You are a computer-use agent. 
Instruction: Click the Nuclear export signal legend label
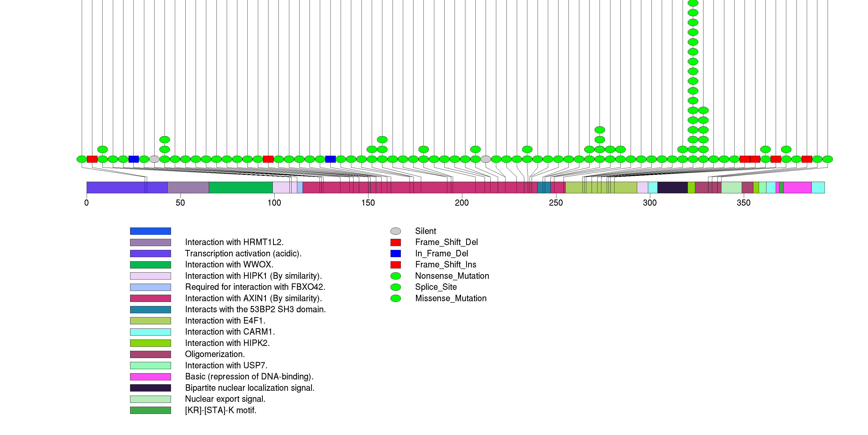pos(225,399)
